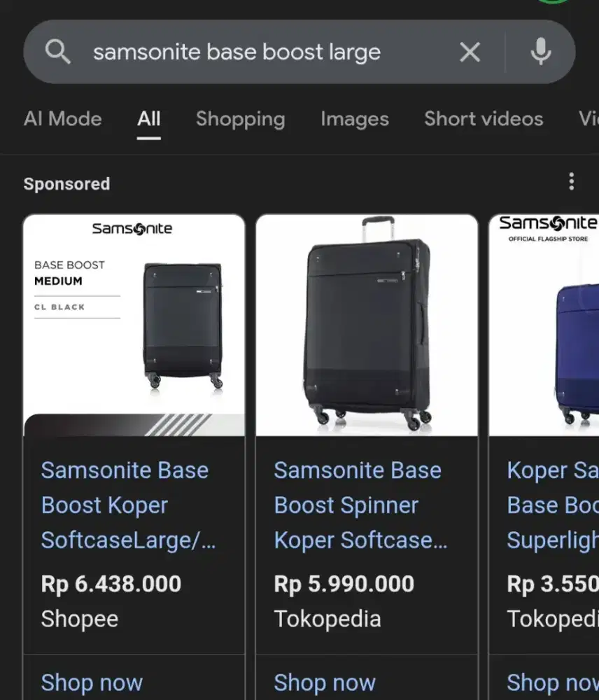Open the Koper Samsonite Superlight listing link
The image size is (599, 700).
click(553, 505)
